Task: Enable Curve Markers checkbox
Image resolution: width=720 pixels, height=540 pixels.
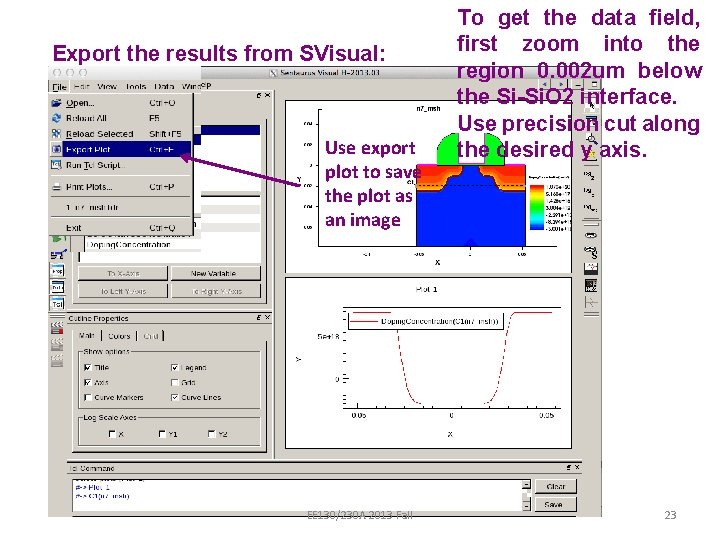Action: (x=88, y=397)
